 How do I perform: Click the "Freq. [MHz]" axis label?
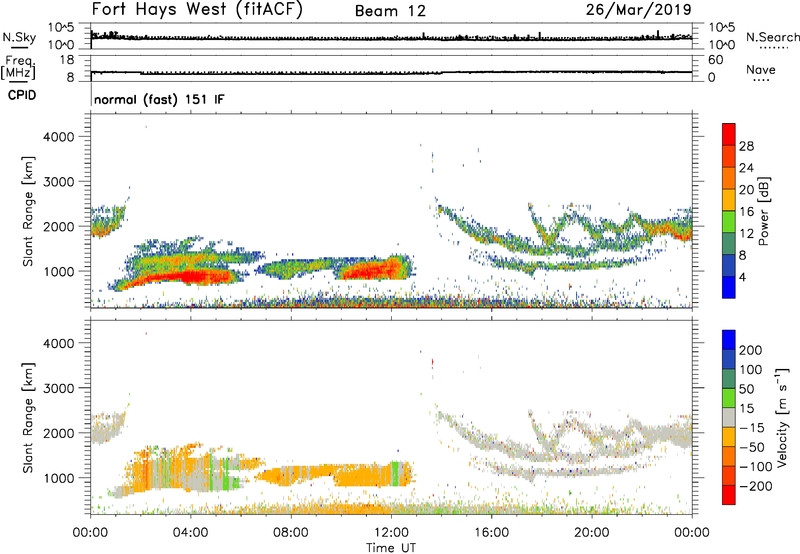point(19,67)
